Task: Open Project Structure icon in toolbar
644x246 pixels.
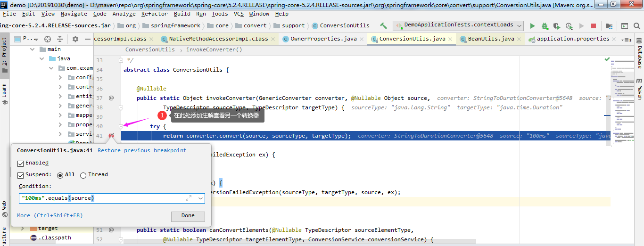Action: pyautogui.click(x=609, y=26)
